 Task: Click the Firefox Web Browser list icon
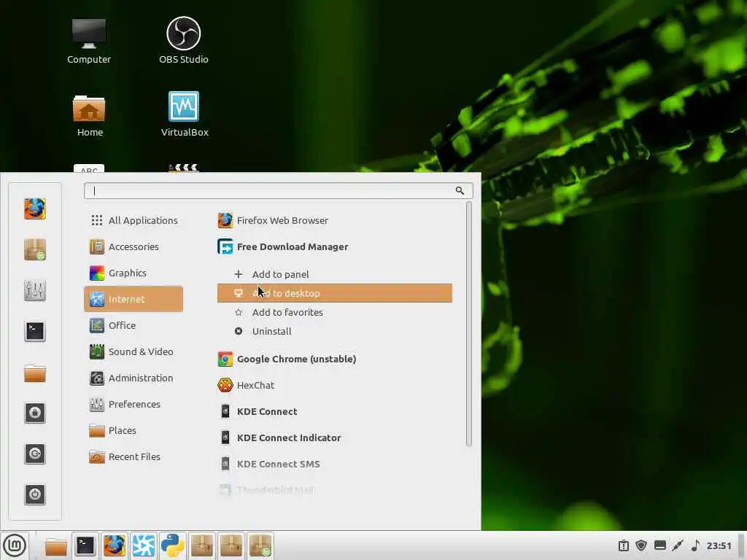point(225,220)
